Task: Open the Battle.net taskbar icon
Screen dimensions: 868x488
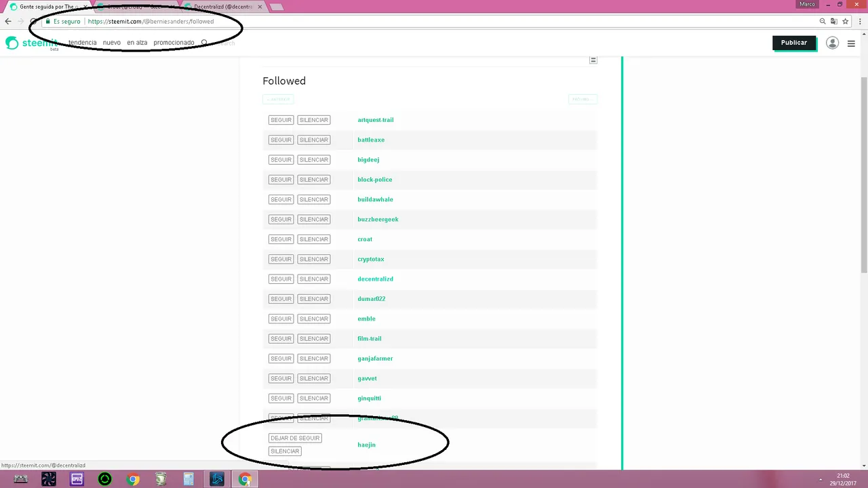Action: tap(217, 479)
